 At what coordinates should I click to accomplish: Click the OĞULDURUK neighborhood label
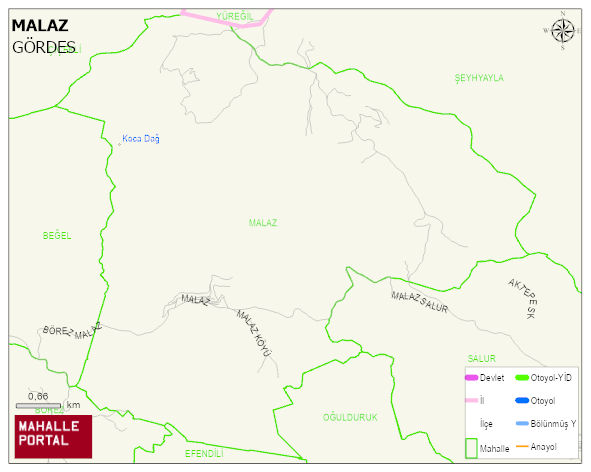350,417
